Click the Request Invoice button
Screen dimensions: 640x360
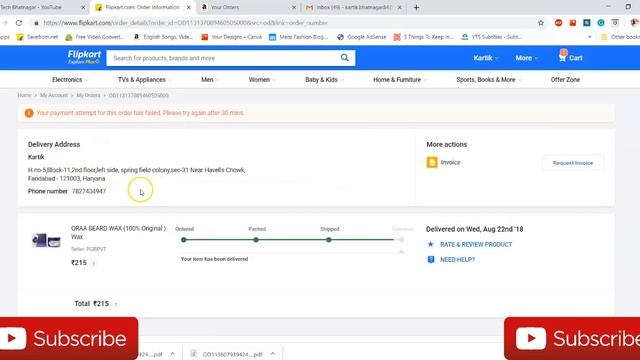(x=573, y=163)
